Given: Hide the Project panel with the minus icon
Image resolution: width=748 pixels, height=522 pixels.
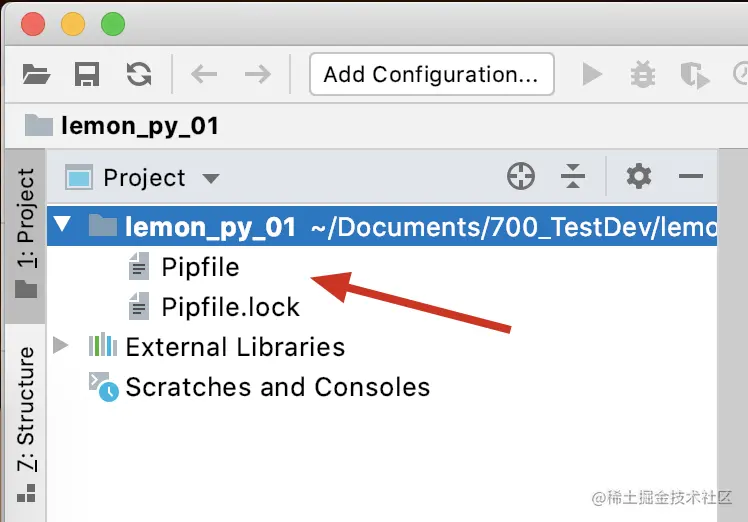Looking at the screenshot, I should (x=691, y=178).
